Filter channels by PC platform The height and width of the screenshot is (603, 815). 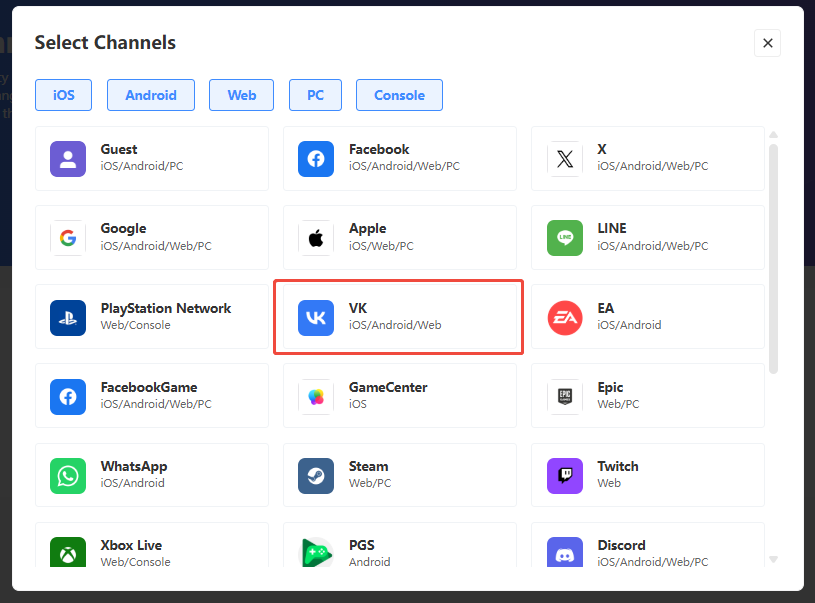click(x=315, y=95)
